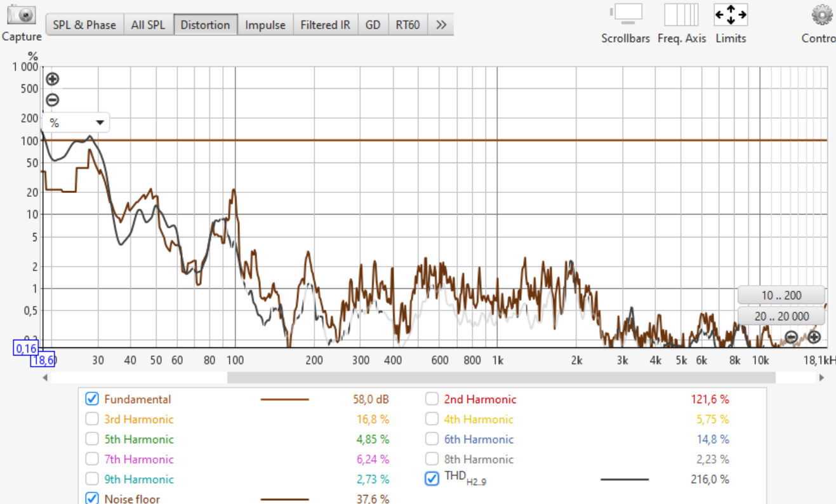
Task: Zoom in horizontal axis plus icon
Action: pyautogui.click(x=814, y=337)
